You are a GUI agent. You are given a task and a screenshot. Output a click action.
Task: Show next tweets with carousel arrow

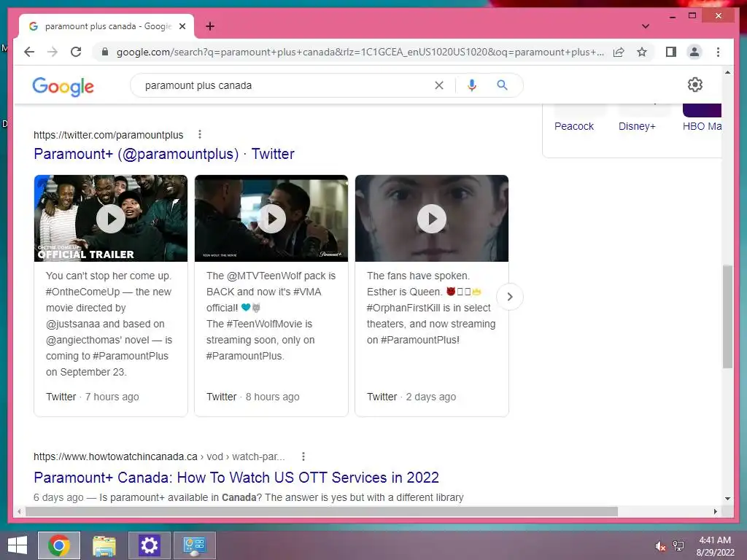coord(509,297)
